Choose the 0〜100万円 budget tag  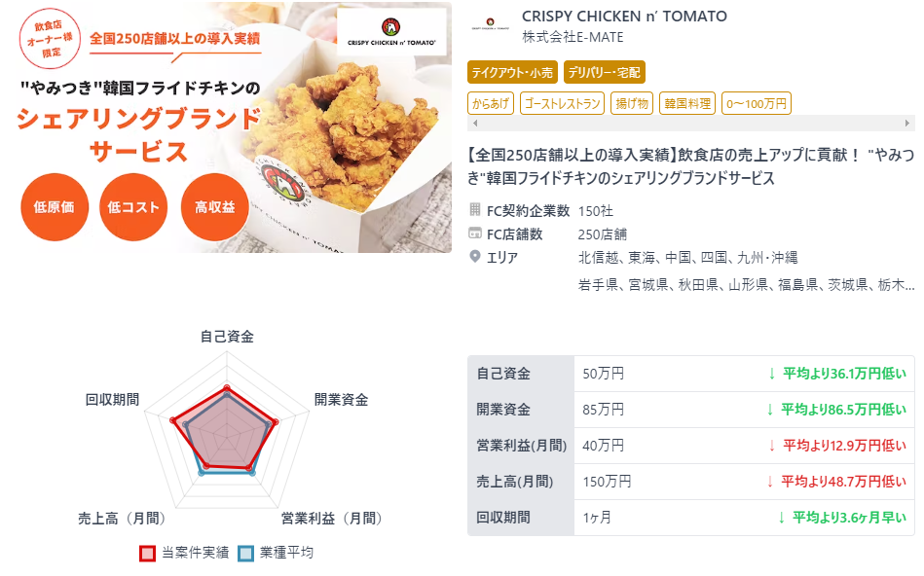pyautogui.click(x=757, y=104)
